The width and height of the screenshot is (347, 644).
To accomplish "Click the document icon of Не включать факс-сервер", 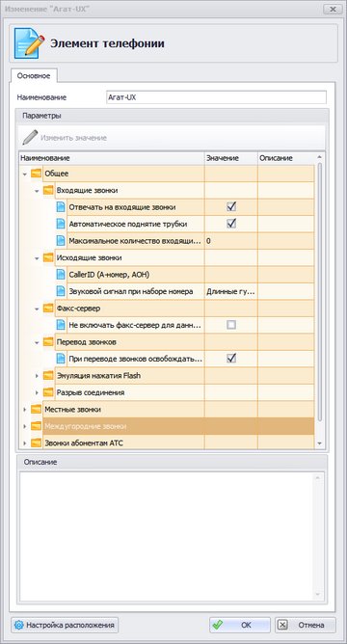I will [x=61, y=325].
